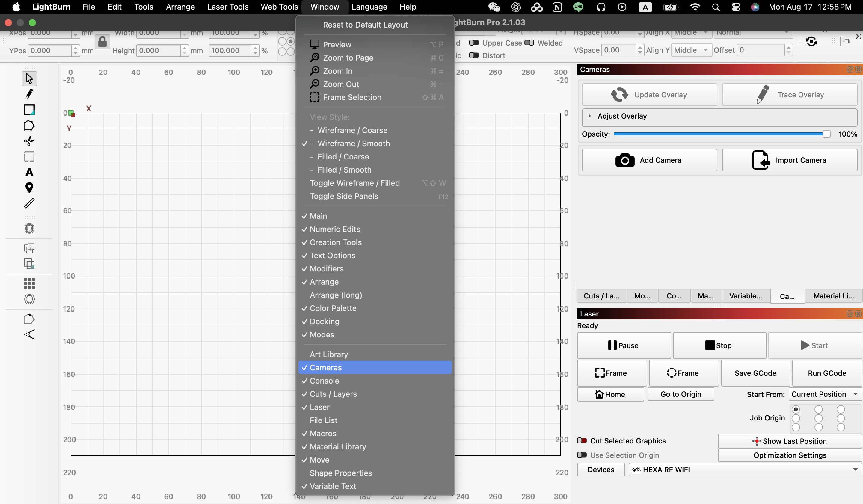This screenshot has width=863, height=504.
Task: Click the Boolean overlapping squares icon
Action: coord(29,264)
